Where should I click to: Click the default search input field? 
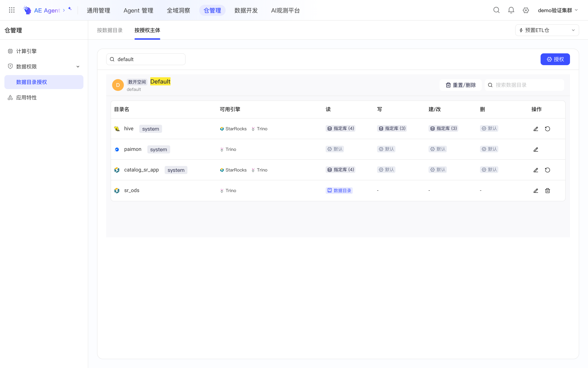click(146, 59)
